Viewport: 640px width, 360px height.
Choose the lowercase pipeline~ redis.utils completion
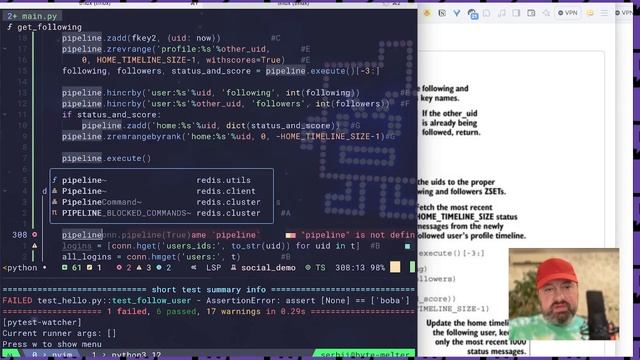point(162,180)
